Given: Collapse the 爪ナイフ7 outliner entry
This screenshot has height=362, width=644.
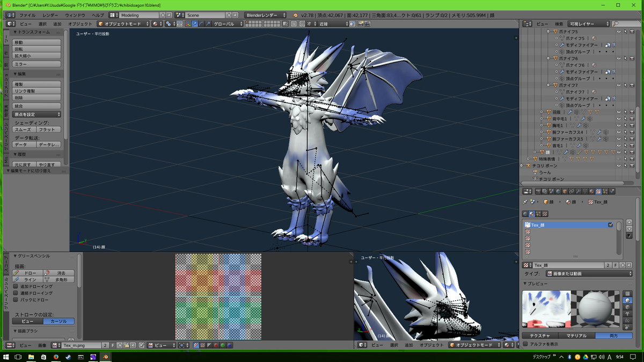Looking at the screenshot, I should [548, 85].
